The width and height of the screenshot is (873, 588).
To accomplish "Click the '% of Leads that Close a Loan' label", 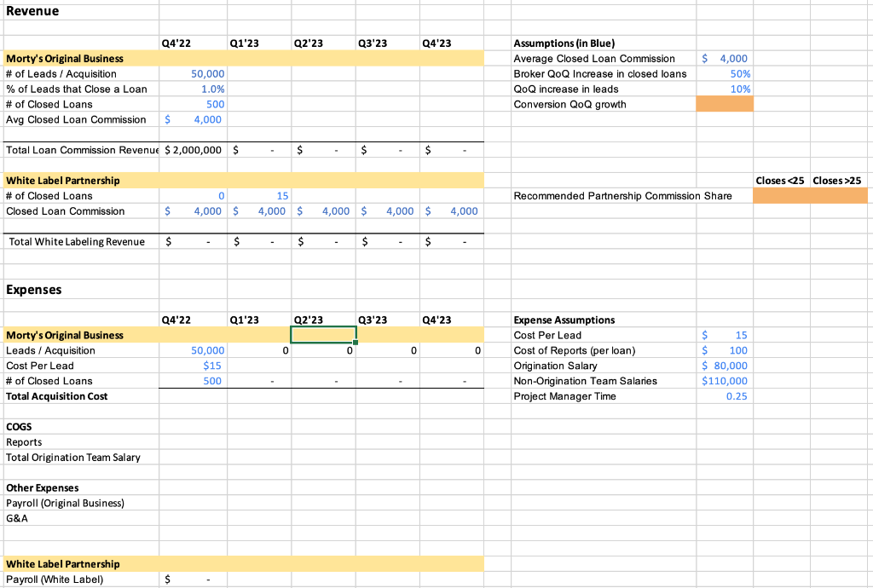I will pos(76,89).
